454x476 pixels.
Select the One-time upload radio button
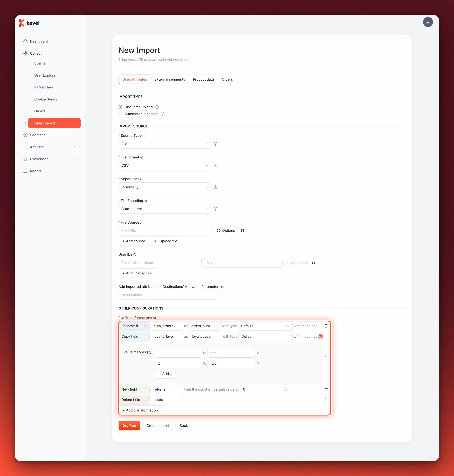click(x=120, y=107)
